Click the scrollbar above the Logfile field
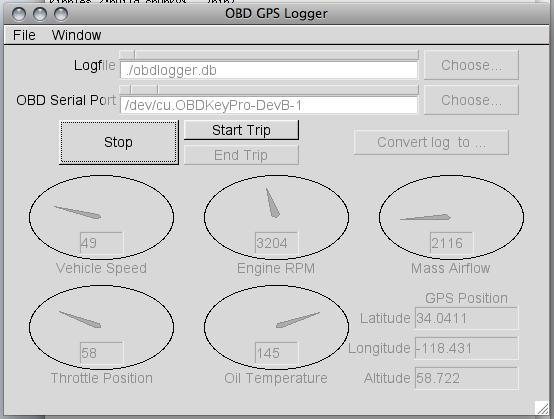This screenshot has height=419, width=554. (x=269, y=55)
